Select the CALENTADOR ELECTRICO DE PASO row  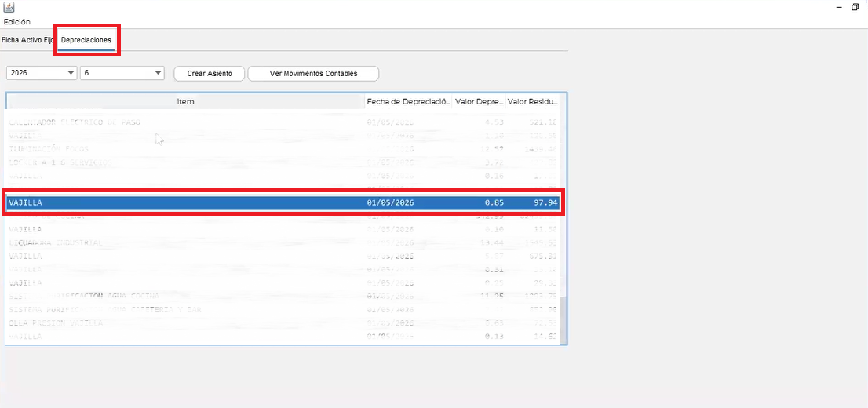[283, 122]
